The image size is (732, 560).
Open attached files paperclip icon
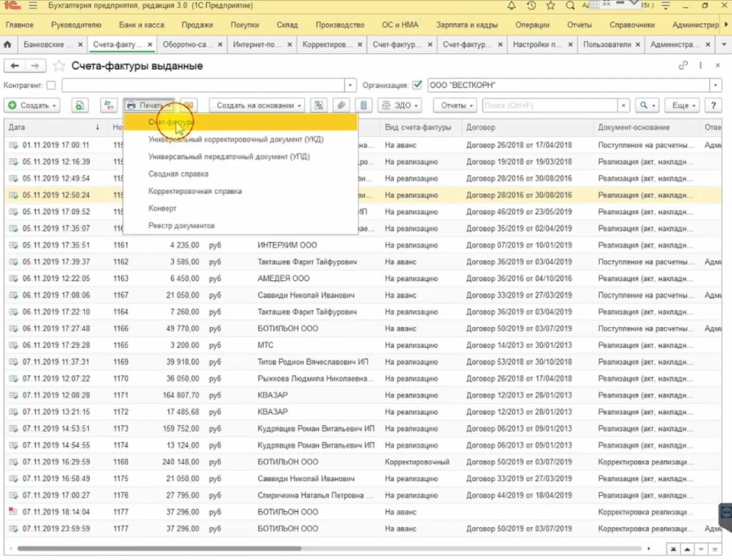[x=341, y=105]
